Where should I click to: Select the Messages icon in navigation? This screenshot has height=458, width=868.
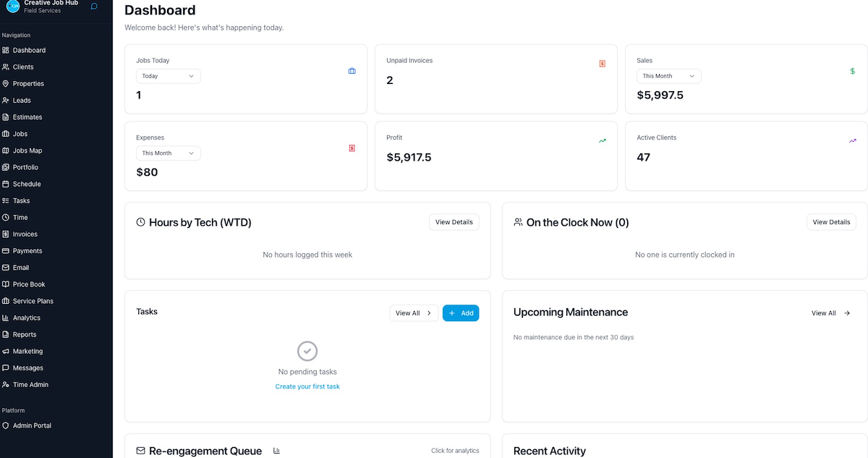pos(7,368)
